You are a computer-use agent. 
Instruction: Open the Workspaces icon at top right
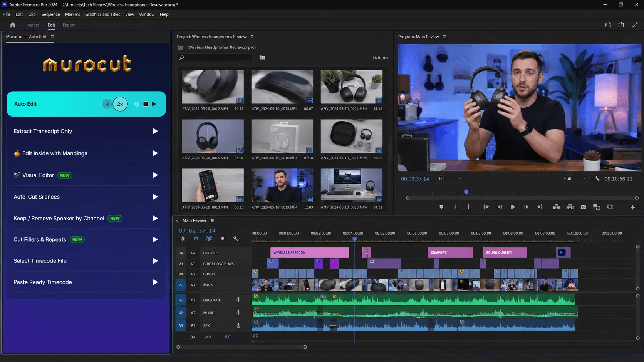tap(608, 25)
